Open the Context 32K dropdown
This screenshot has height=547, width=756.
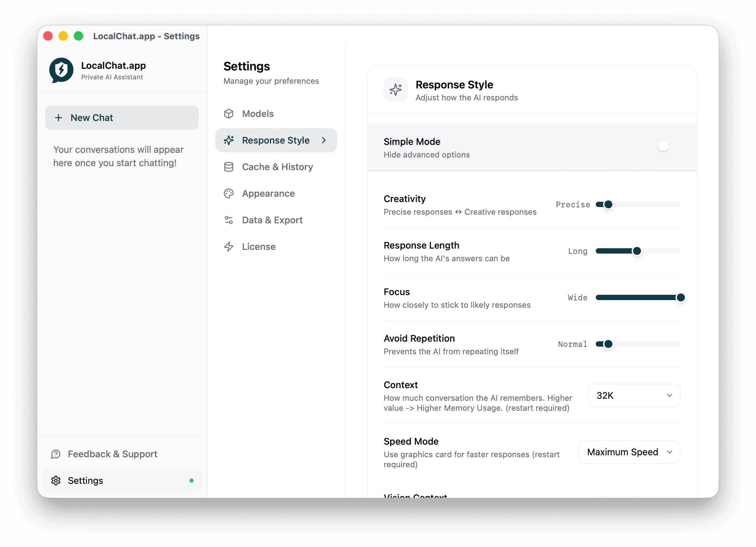pos(634,395)
